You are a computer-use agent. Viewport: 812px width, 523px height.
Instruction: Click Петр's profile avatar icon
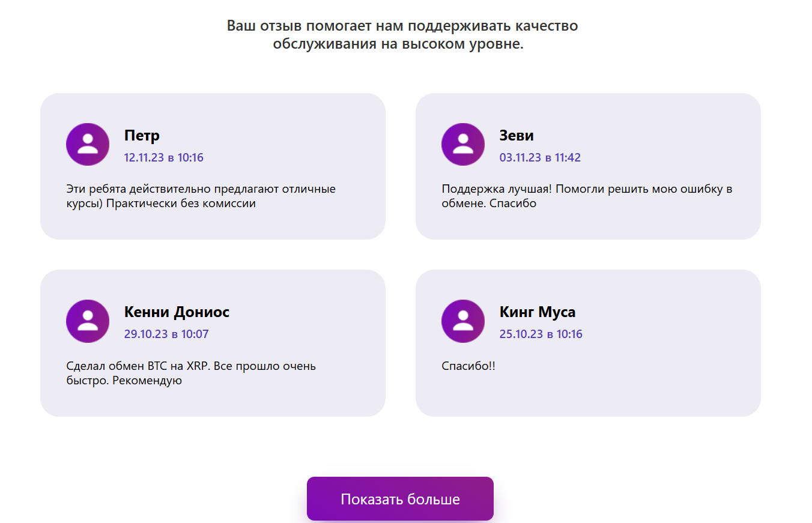pos(88,144)
